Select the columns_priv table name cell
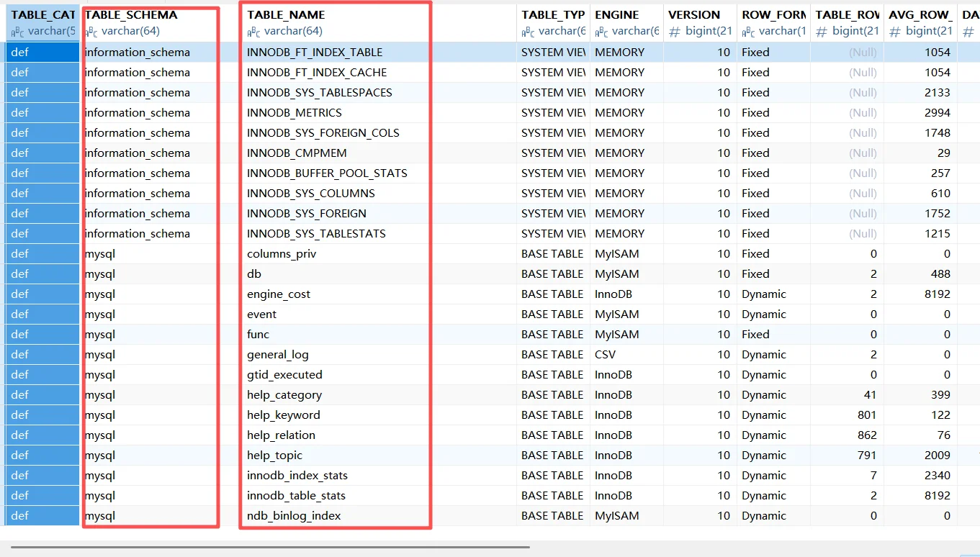The image size is (980, 557). pos(282,253)
